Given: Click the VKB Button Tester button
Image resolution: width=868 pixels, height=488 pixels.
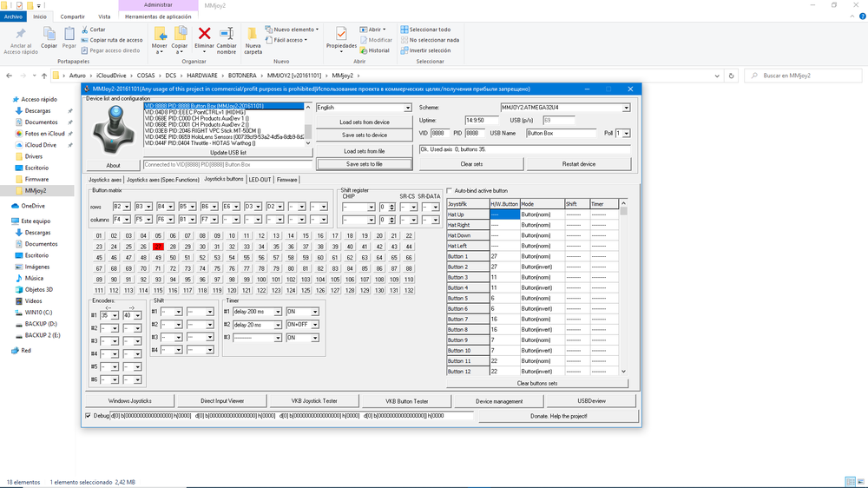Looking at the screenshot, I should click(406, 401).
